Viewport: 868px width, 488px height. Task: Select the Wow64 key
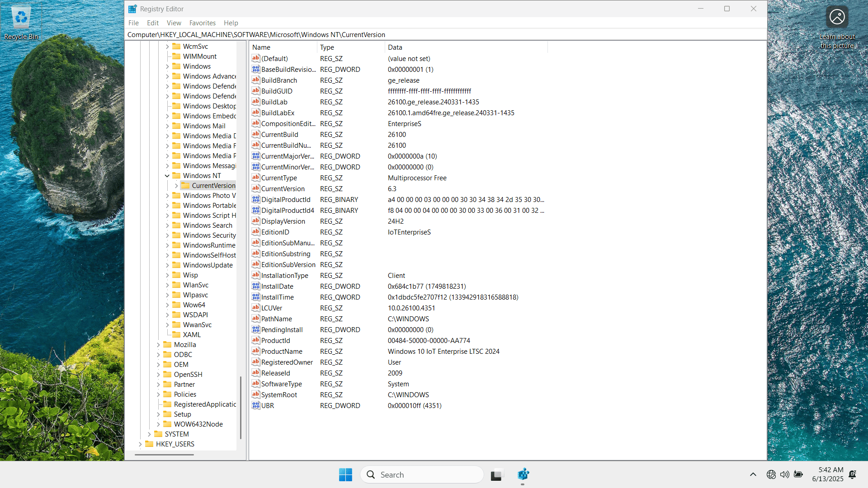[x=194, y=305]
